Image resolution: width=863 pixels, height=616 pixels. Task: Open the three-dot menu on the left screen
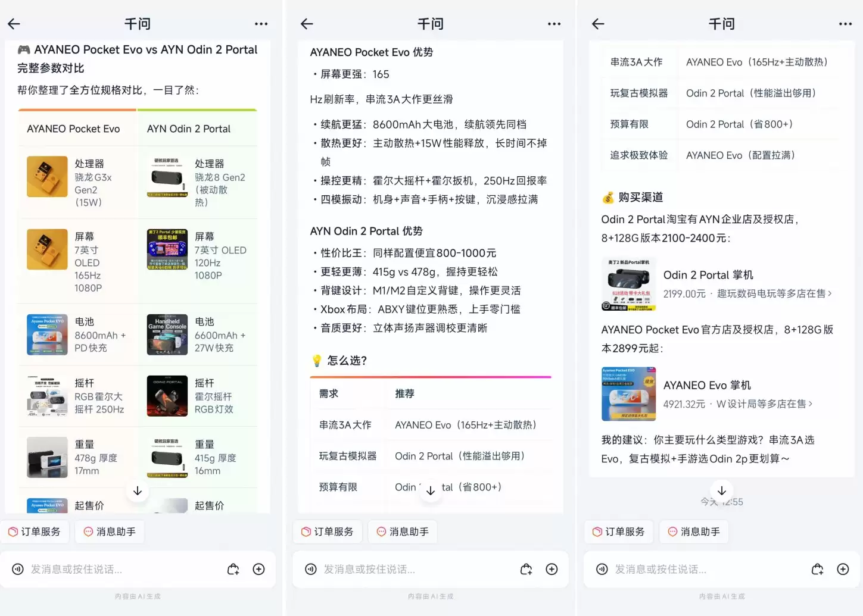point(261,24)
